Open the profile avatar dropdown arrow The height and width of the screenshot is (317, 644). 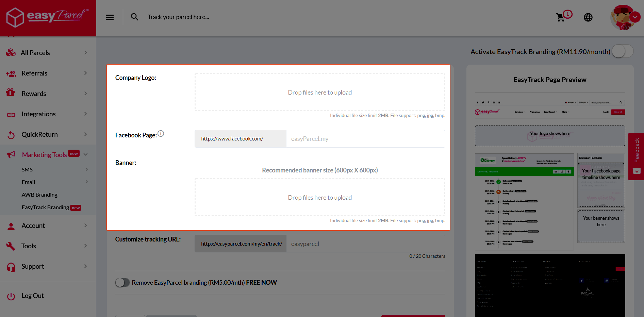[x=635, y=17]
